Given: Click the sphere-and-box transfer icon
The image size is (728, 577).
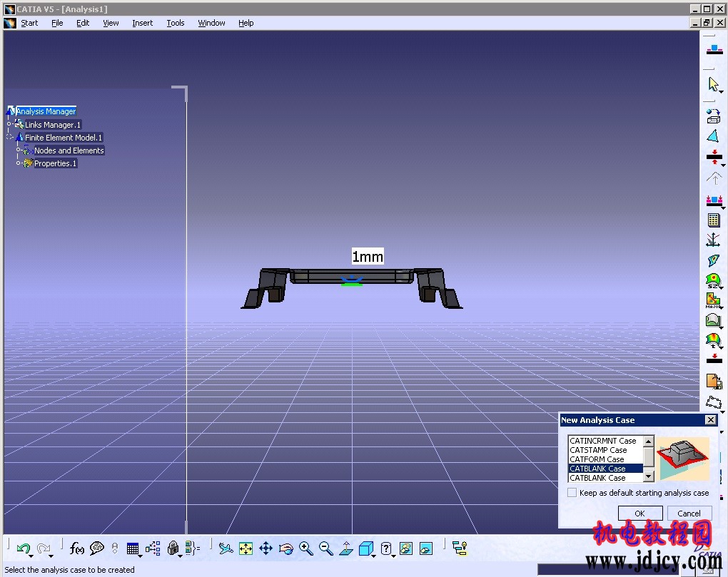Looking at the screenshot, I should pyautogui.click(x=713, y=116).
